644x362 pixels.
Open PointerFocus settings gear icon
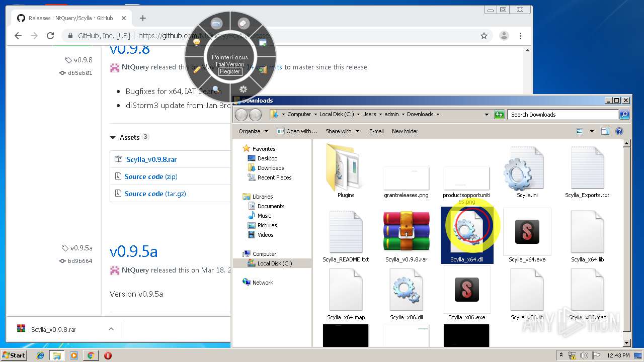243,89
